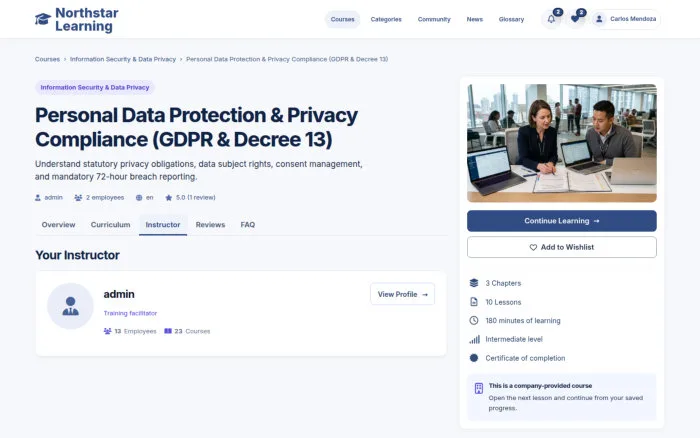Click the Continue Learning button
The height and width of the screenshot is (438, 700).
tap(562, 221)
